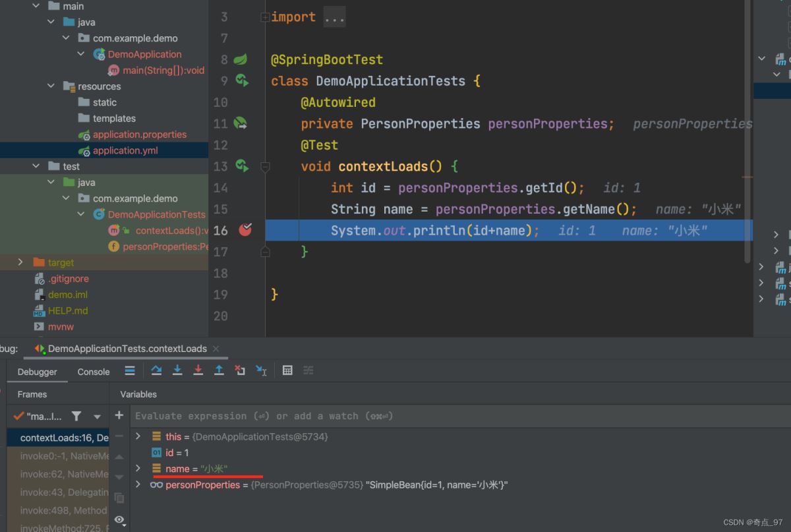Select the Debugger tab
The height and width of the screenshot is (532, 791).
[x=38, y=372]
